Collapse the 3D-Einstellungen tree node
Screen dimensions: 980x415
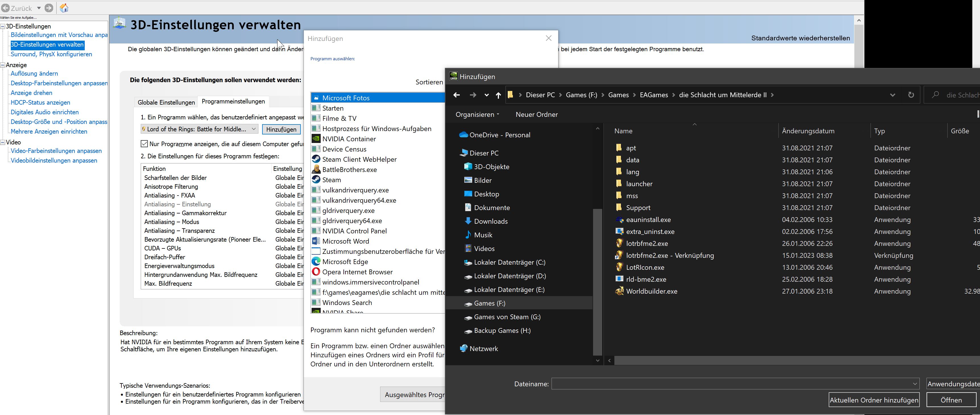click(3, 26)
